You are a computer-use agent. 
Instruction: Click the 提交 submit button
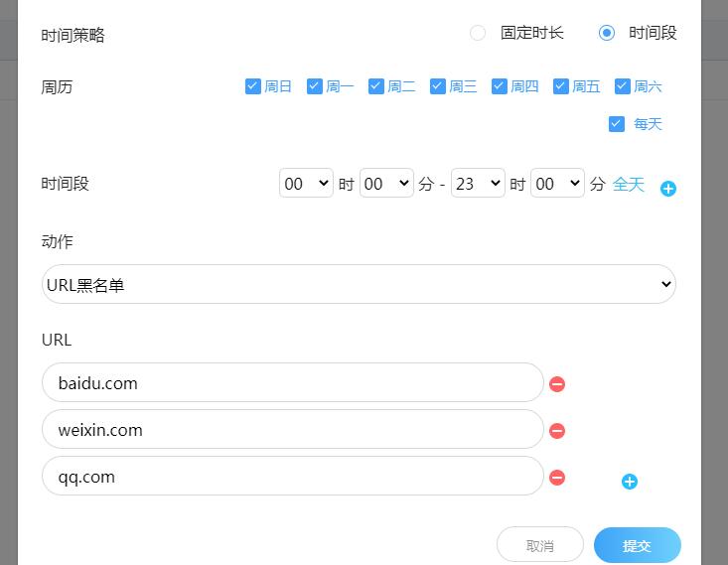click(x=638, y=545)
